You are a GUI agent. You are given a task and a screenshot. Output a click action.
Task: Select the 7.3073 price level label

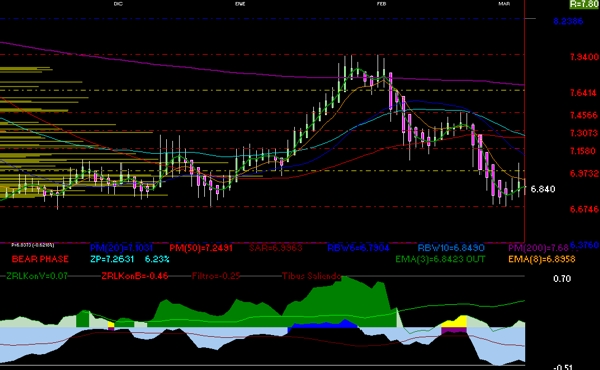(584, 133)
